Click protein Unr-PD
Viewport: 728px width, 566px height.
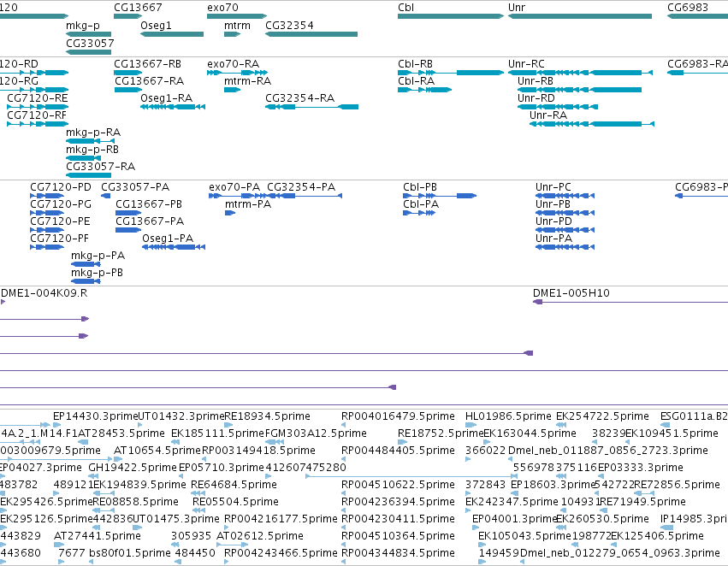pyautogui.click(x=553, y=221)
